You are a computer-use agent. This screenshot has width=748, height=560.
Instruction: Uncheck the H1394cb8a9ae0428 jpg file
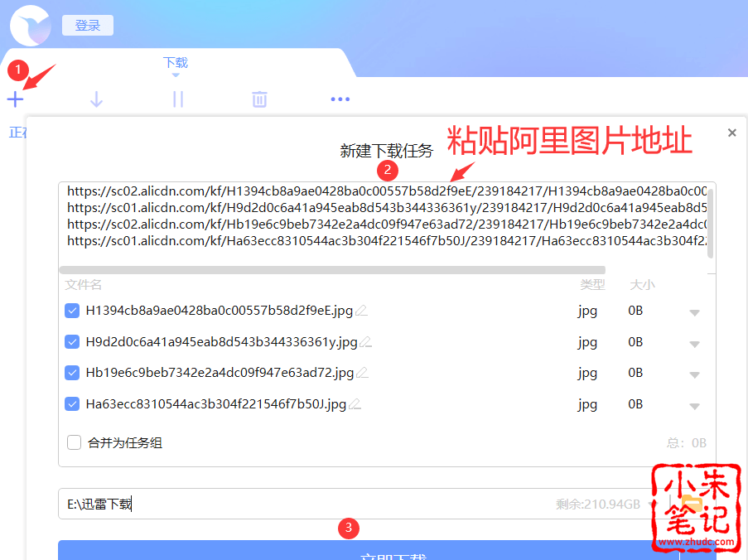point(72,311)
